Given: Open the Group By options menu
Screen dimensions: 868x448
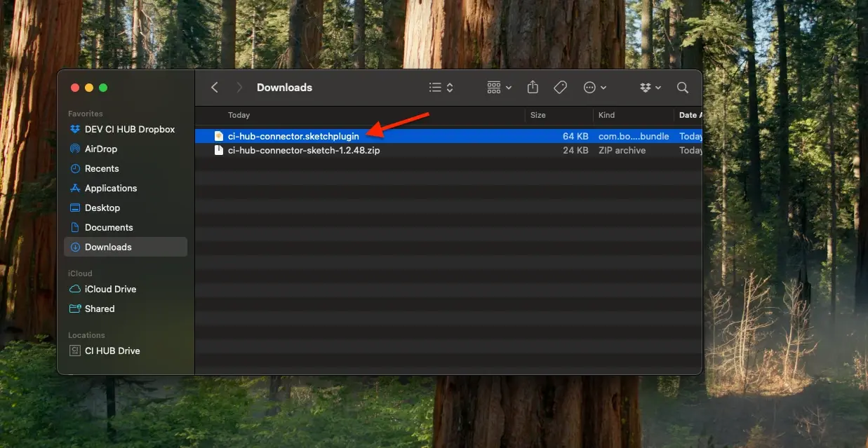Looking at the screenshot, I should pos(499,88).
